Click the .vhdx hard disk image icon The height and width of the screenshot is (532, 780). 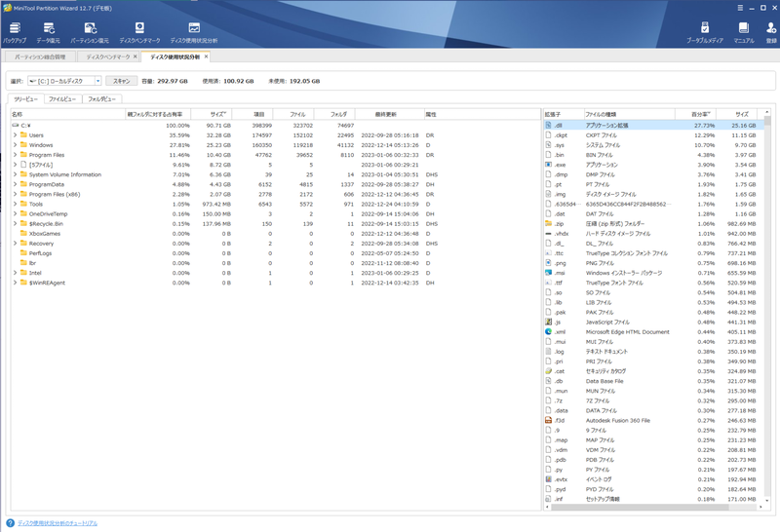(x=548, y=234)
